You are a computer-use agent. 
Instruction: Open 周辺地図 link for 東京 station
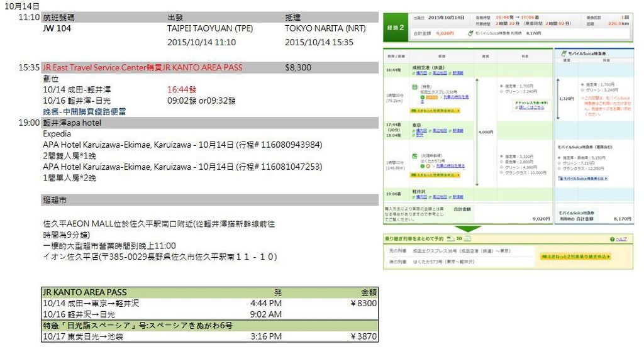pos(440,131)
